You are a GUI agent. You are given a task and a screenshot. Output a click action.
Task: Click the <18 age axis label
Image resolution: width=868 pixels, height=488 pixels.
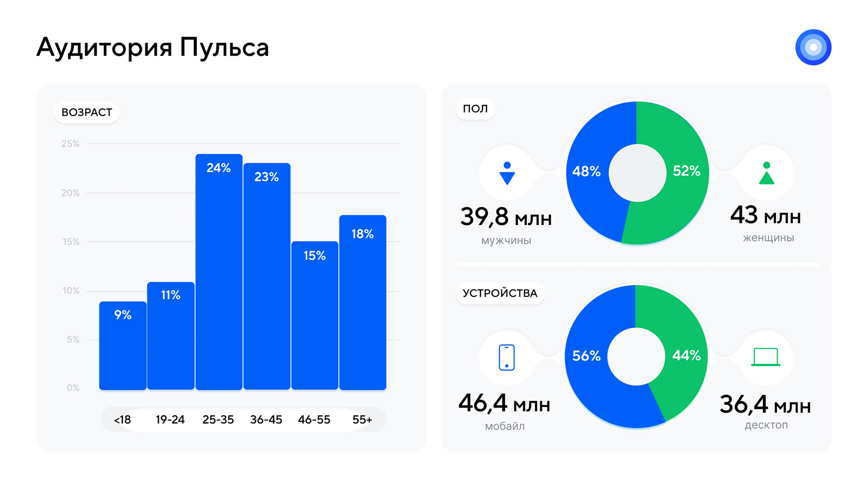[x=122, y=420]
